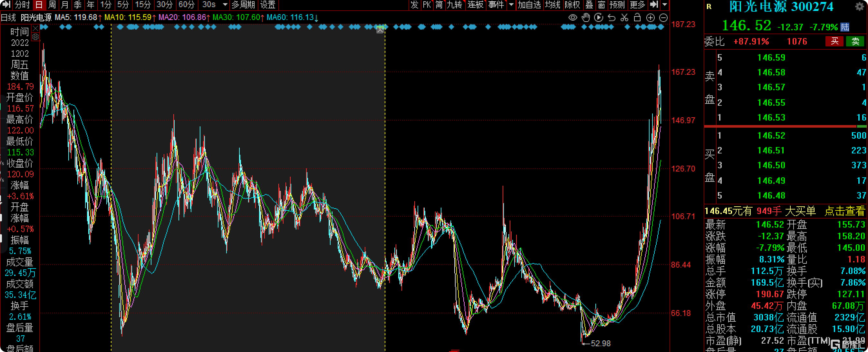The image size is (868, 352).
Task: Toggle the chart lock icon
Action: point(637,17)
